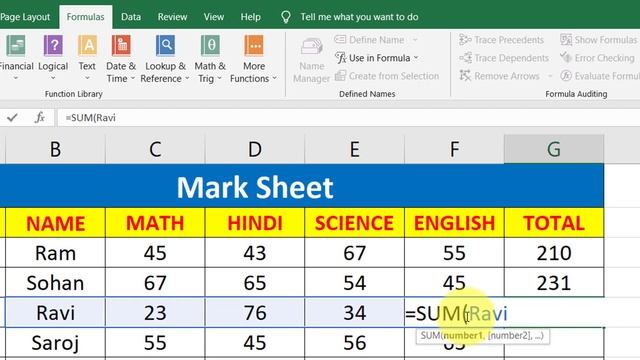Open the Financial functions icon
The height and width of the screenshot is (360, 640).
pos(16,45)
